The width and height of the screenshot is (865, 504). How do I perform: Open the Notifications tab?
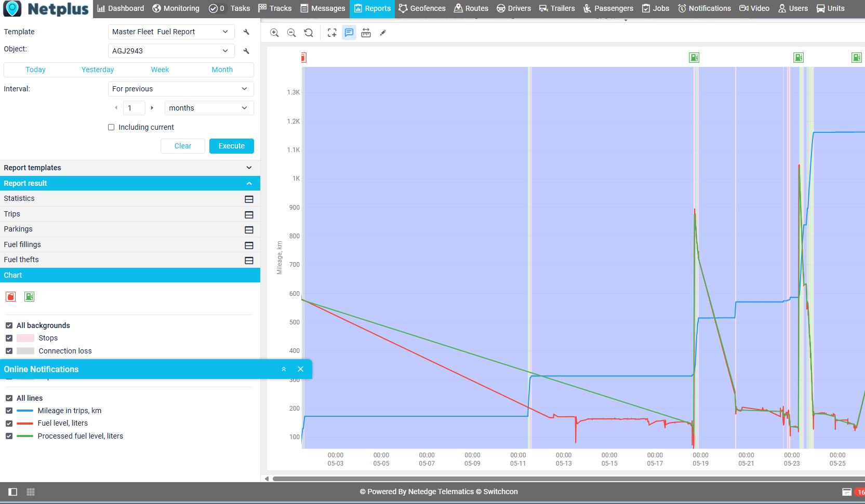click(x=704, y=8)
